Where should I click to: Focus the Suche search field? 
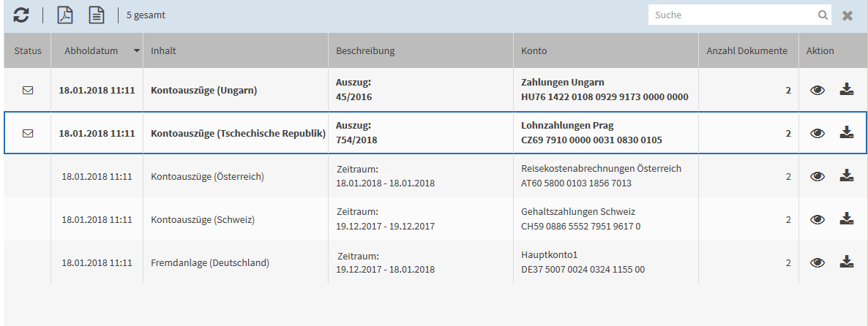point(733,15)
